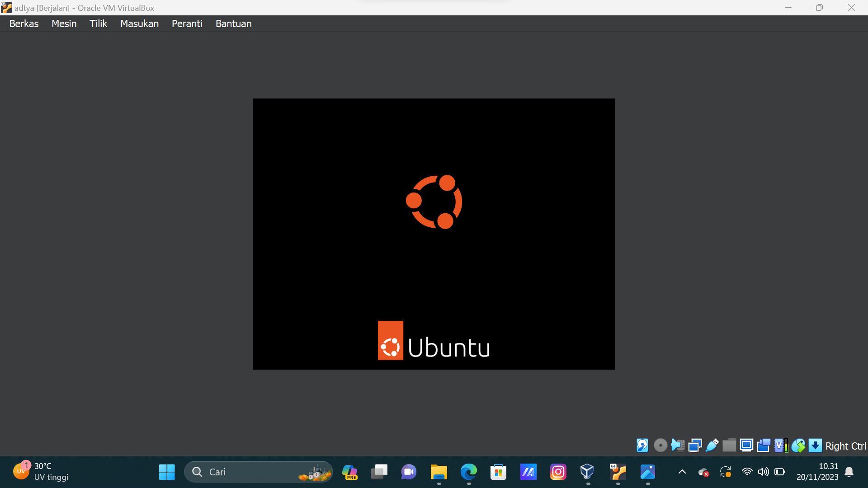The image size is (868, 488).
Task: Open Microsoft Edge from the taskbar
Action: (468, 472)
